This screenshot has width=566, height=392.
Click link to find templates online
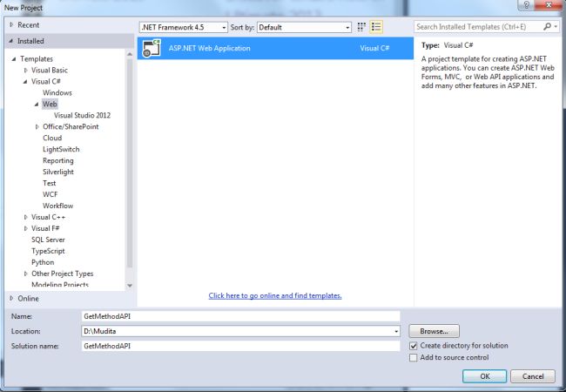(x=275, y=295)
